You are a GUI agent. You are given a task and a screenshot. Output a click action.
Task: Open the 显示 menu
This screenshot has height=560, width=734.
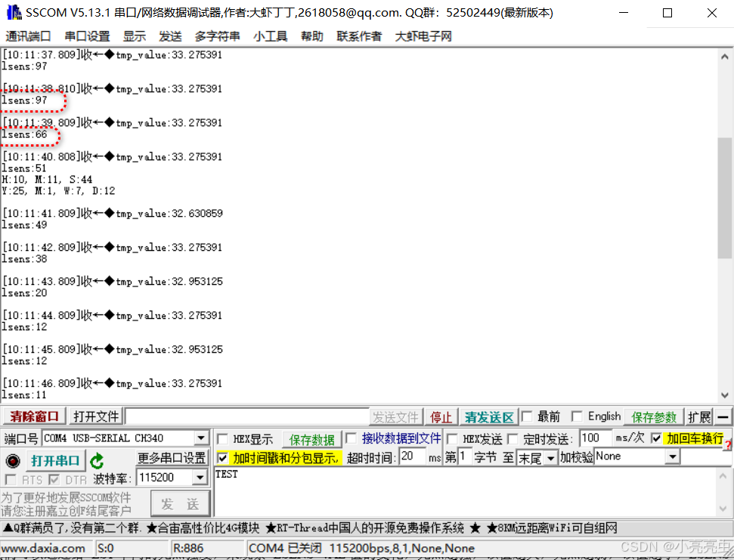[135, 36]
